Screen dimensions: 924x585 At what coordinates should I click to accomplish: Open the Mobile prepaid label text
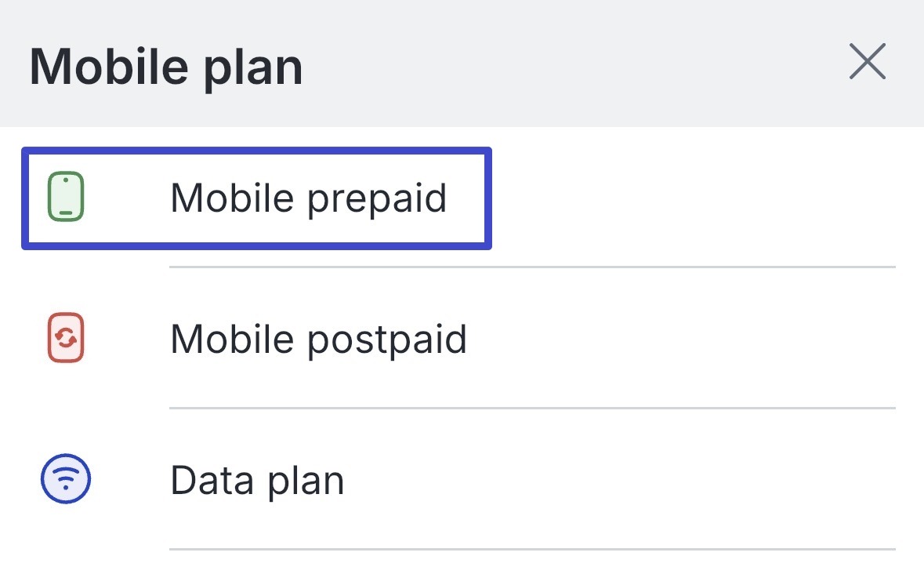point(308,198)
